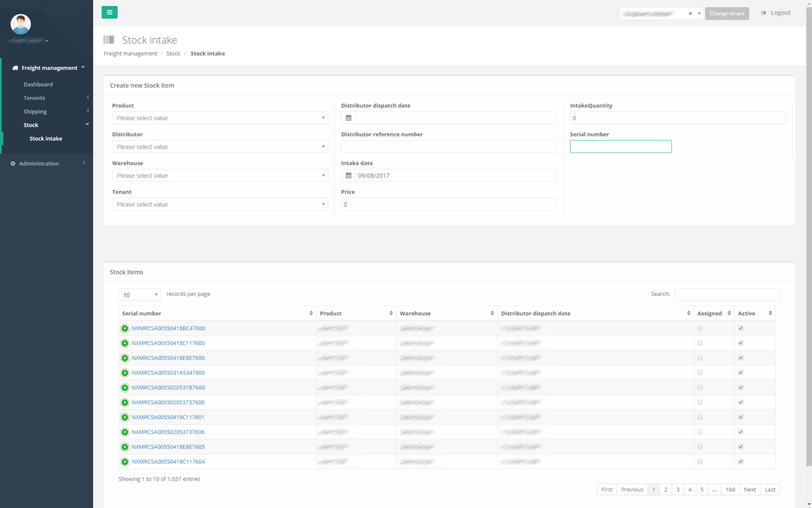The image size is (812, 508).
Task: Expand row NXMRCSA00550418EBE7600 plus icon
Action: pos(125,358)
